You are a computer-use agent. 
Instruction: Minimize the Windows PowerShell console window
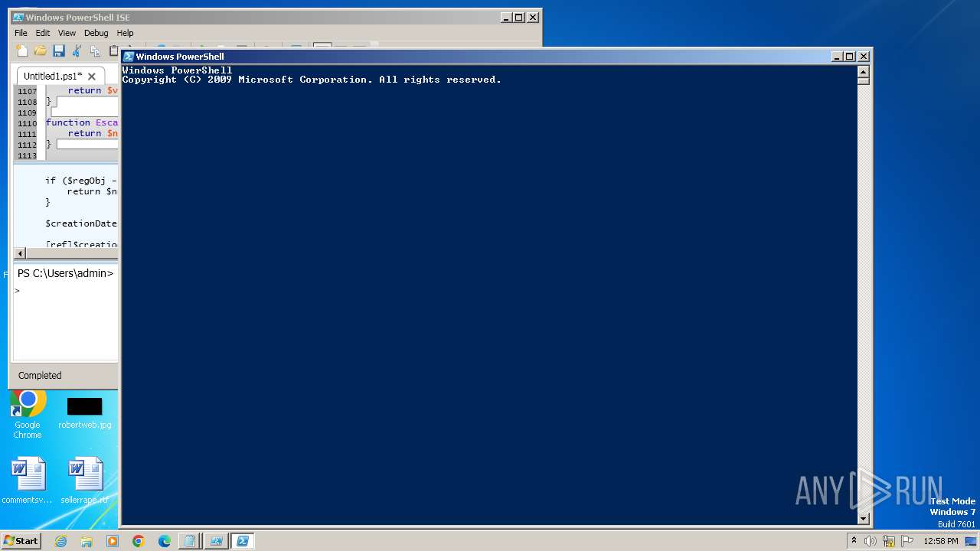(838, 57)
